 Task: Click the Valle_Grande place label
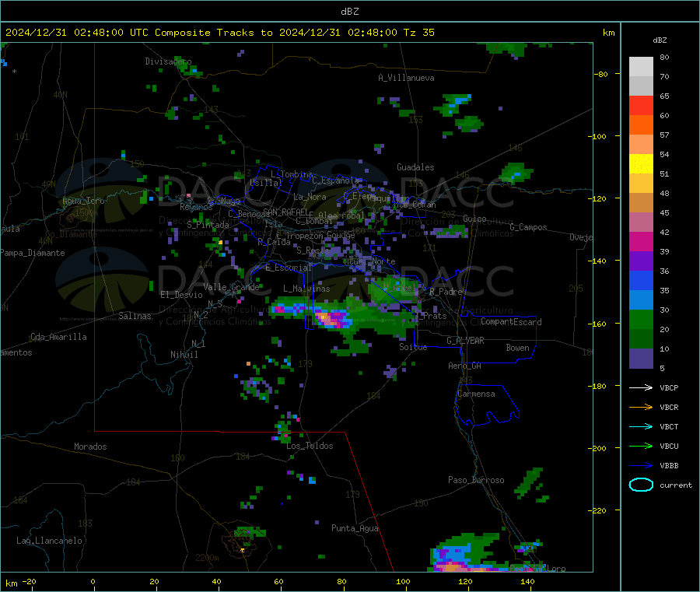click(231, 287)
